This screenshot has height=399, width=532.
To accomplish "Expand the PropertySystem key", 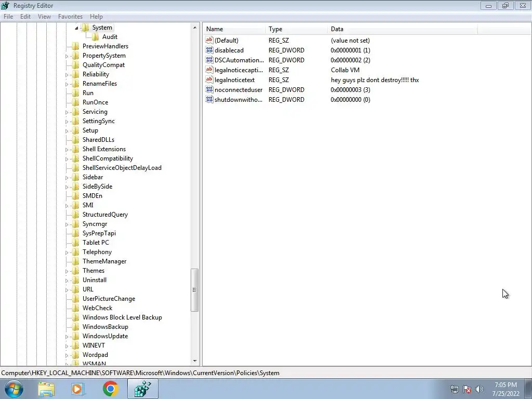I will click(x=66, y=56).
